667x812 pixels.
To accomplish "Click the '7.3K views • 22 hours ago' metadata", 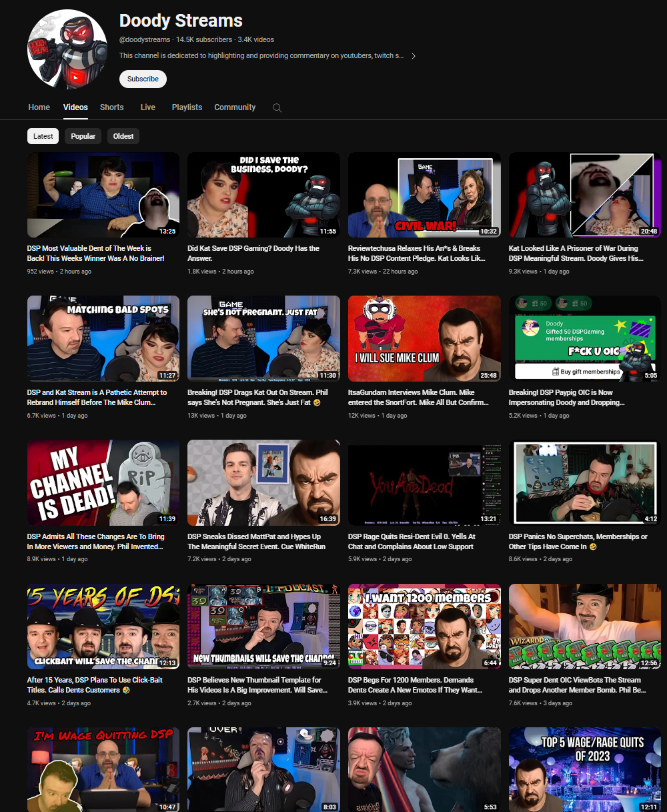I will point(383,272).
